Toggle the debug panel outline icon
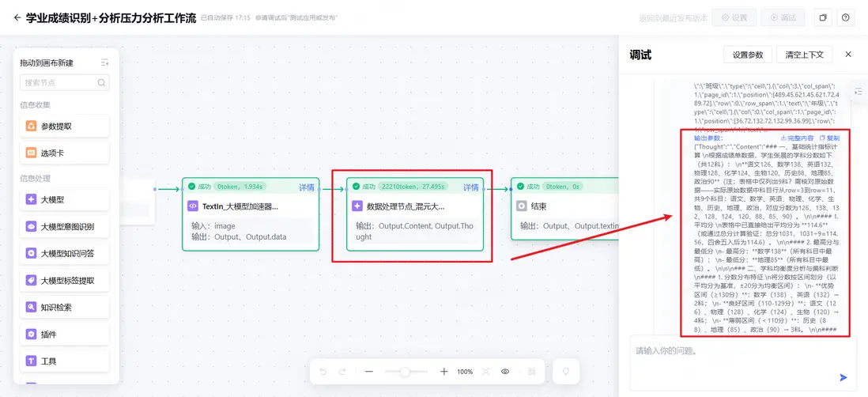Image resolution: width=868 pixels, height=397 pixels. (859, 92)
